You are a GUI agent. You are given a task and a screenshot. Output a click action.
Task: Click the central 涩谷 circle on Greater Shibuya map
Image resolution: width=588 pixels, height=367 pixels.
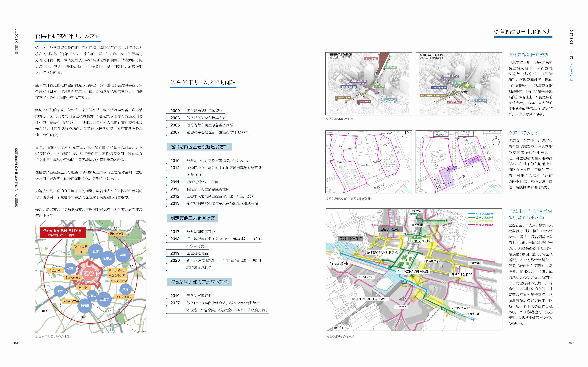[89, 273]
